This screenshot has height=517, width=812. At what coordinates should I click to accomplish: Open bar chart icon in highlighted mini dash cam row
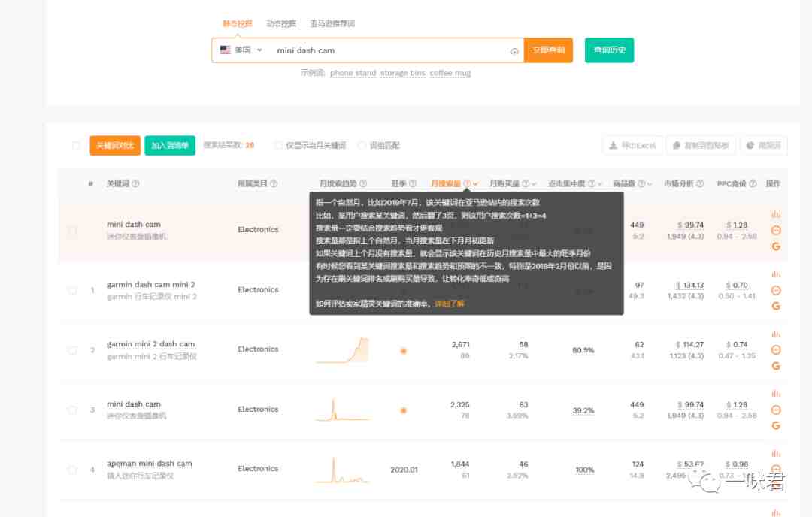coord(776,214)
